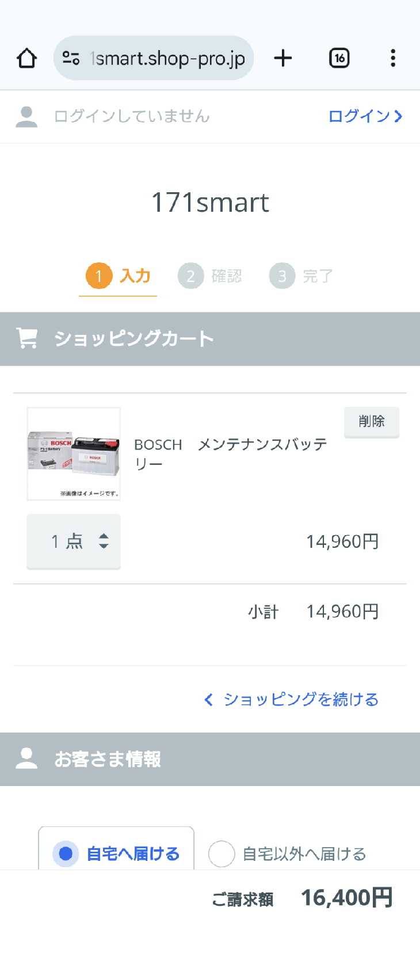Screen dimensions: 420x980
Task: Open site info icon in address bar
Action: point(71,58)
